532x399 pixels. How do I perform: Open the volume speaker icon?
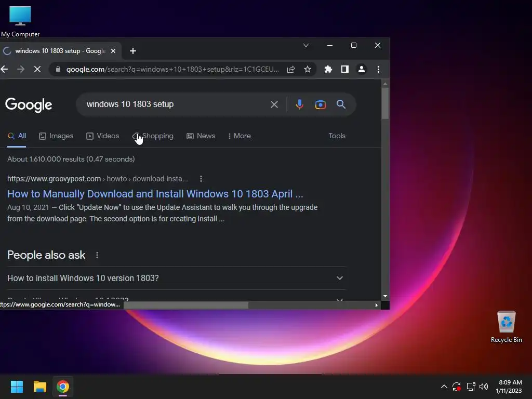pos(484,387)
